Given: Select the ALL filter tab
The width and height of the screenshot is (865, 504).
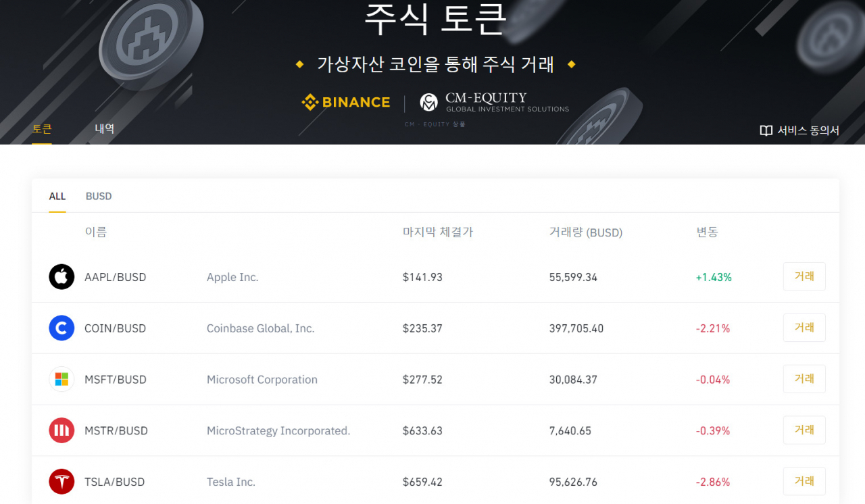Looking at the screenshot, I should point(57,197).
